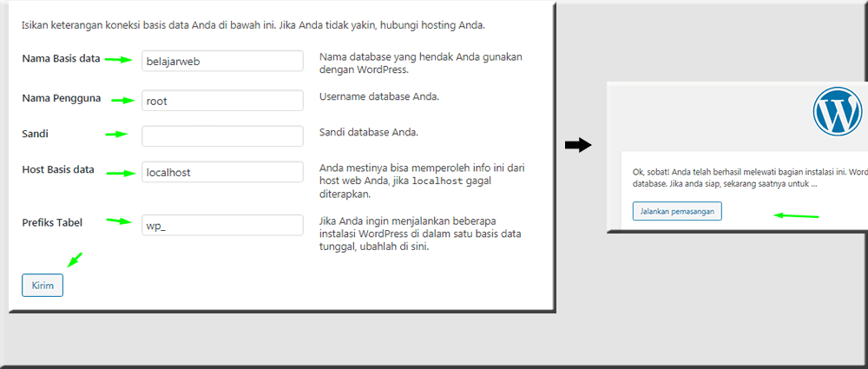This screenshot has width=868, height=369.
Task: Click the 'Ok, sobat!' success message
Action: [750, 178]
